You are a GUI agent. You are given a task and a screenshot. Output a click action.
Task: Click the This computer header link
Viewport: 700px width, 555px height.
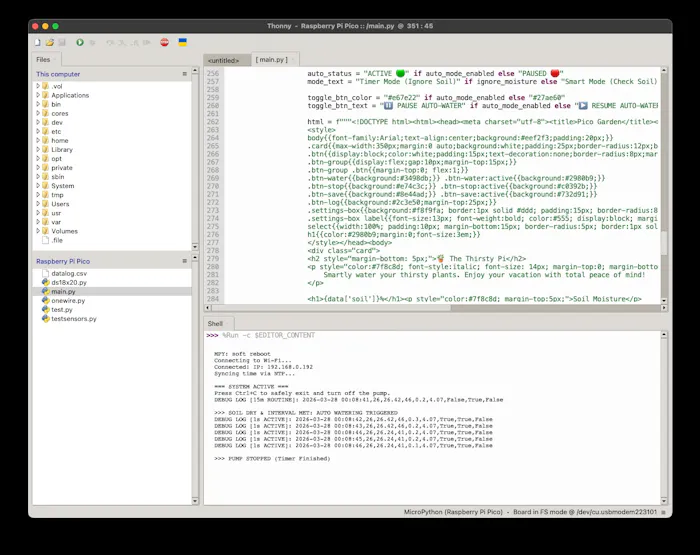coord(58,74)
